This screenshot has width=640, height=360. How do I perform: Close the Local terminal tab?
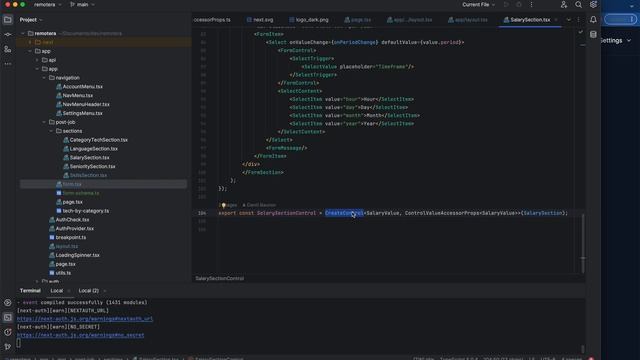(69, 291)
